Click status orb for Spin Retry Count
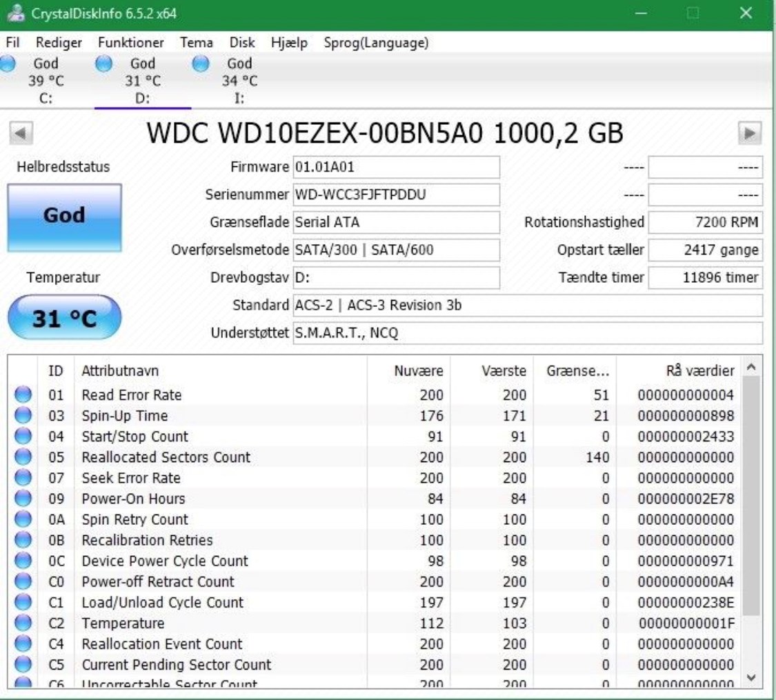 23,519
